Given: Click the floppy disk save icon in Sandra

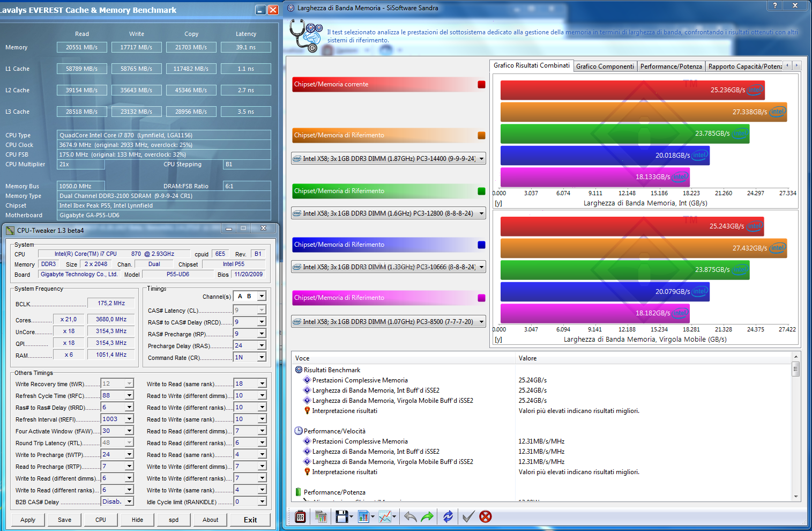Looking at the screenshot, I should (341, 517).
